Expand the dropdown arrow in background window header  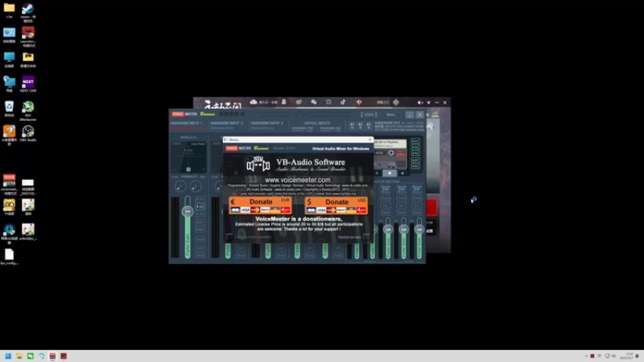tap(428, 103)
